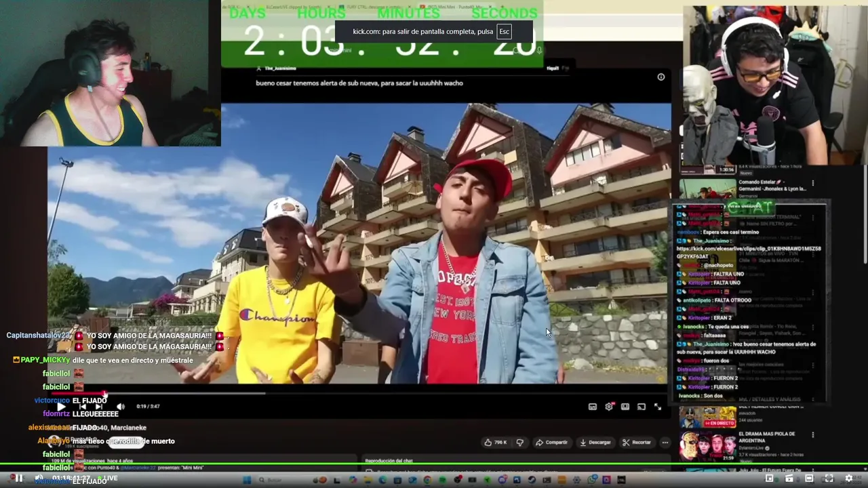Click the 'Ivanocks : Son dos' chat message
This screenshot has height=488, width=868.
[x=701, y=396]
